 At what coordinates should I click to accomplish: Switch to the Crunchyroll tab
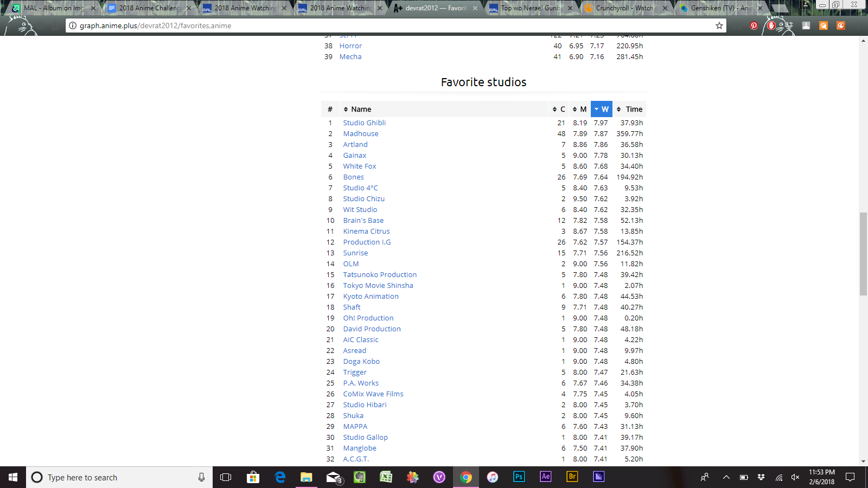(624, 8)
